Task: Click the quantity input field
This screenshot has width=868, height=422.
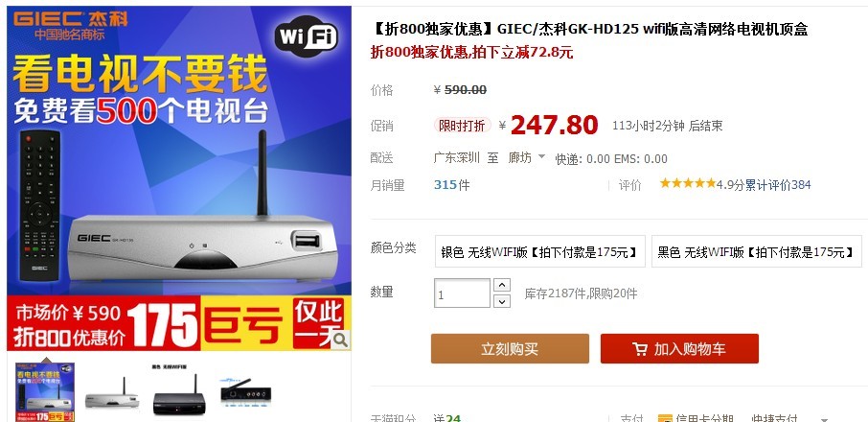Action: (462, 293)
